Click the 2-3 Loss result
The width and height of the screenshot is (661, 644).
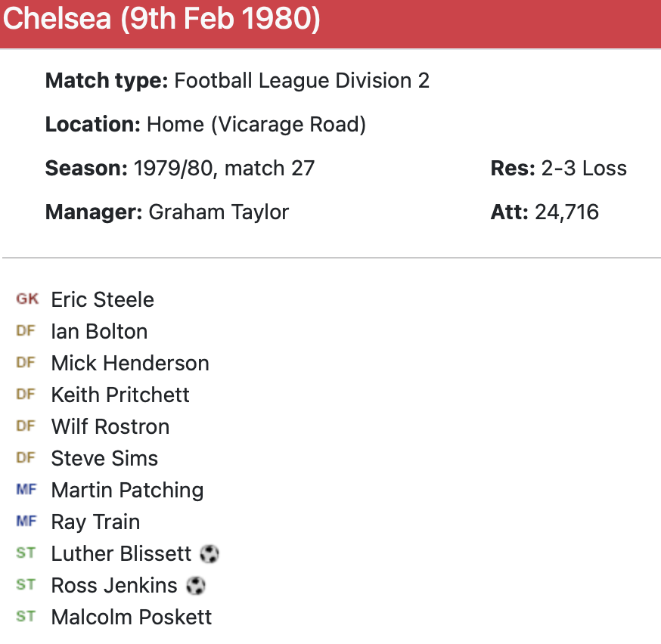coord(584,168)
